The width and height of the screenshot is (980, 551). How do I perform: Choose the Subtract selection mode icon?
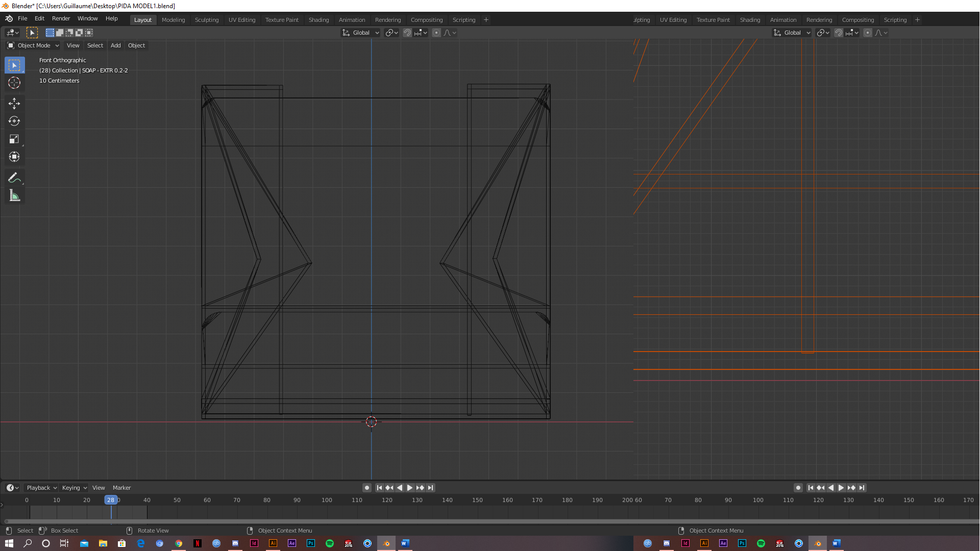pos(69,33)
